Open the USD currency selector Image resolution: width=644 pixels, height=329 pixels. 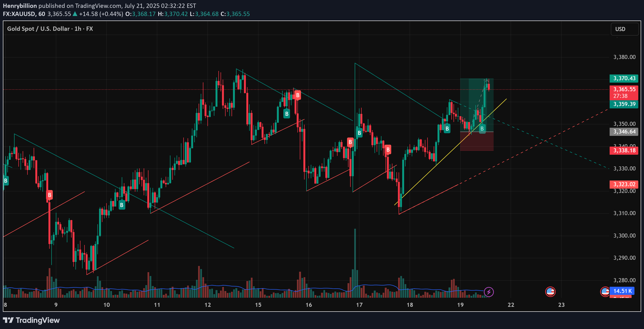pyautogui.click(x=624, y=29)
